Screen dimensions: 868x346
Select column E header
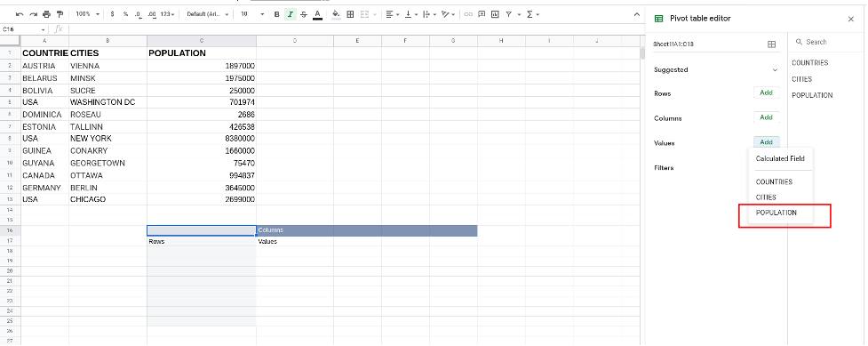pos(357,41)
